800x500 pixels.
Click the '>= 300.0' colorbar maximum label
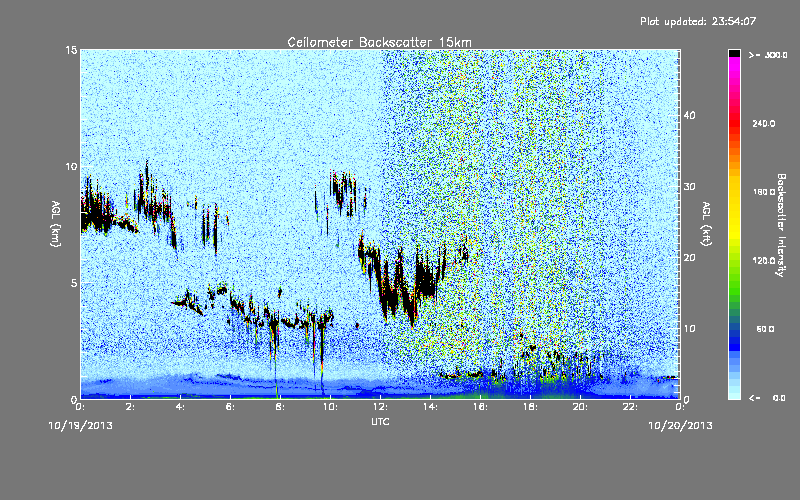pos(768,55)
